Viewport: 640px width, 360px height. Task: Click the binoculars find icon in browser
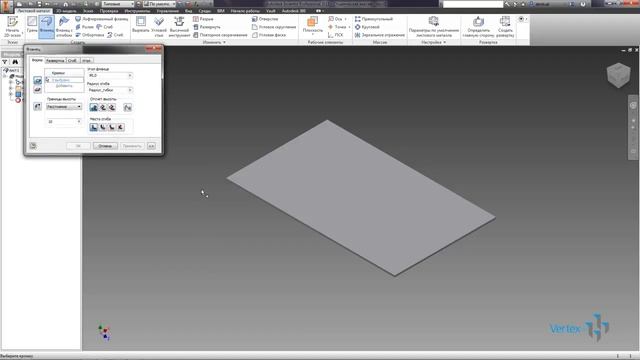(x=15, y=62)
